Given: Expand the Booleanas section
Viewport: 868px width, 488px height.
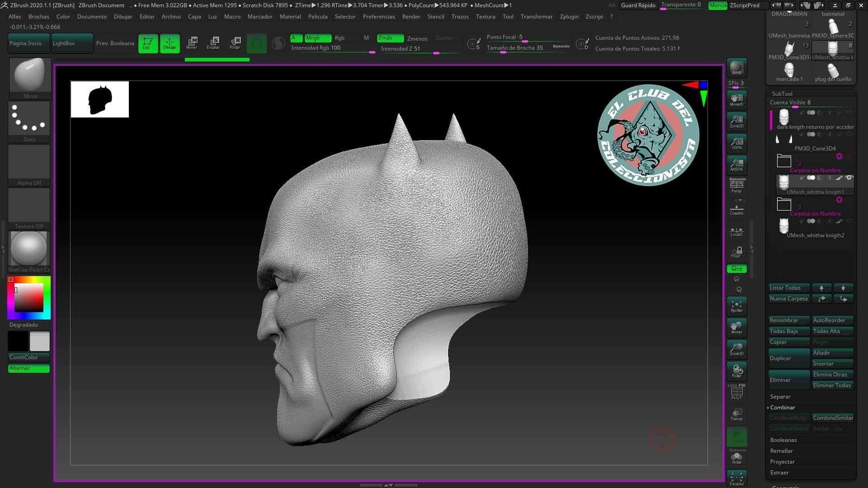Looking at the screenshot, I should (783, 440).
